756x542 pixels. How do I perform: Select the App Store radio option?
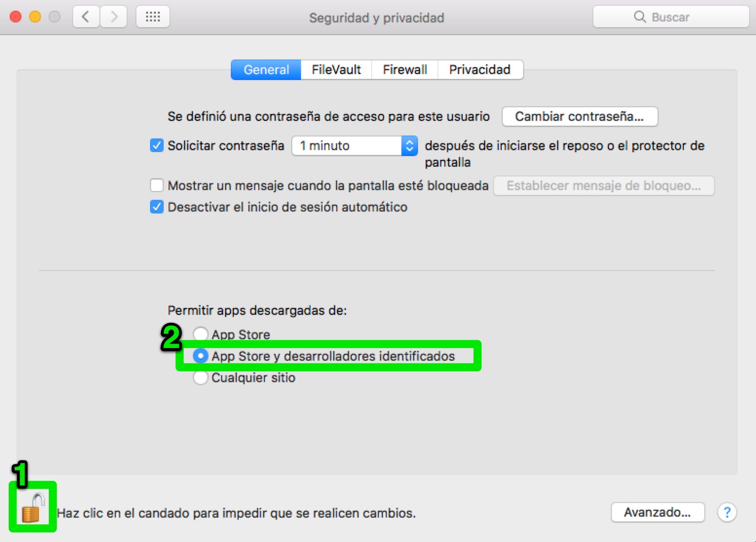[x=201, y=334]
